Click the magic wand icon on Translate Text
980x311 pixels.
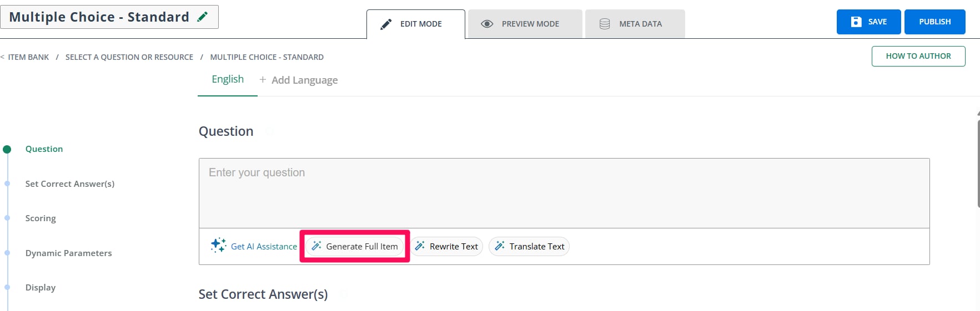tap(500, 246)
